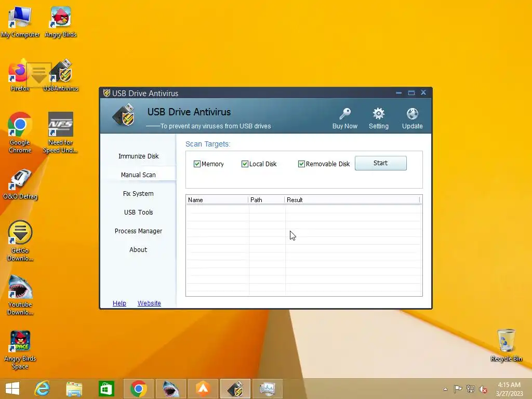Open the Fix System section
This screenshot has width=532, height=399.
138,193
